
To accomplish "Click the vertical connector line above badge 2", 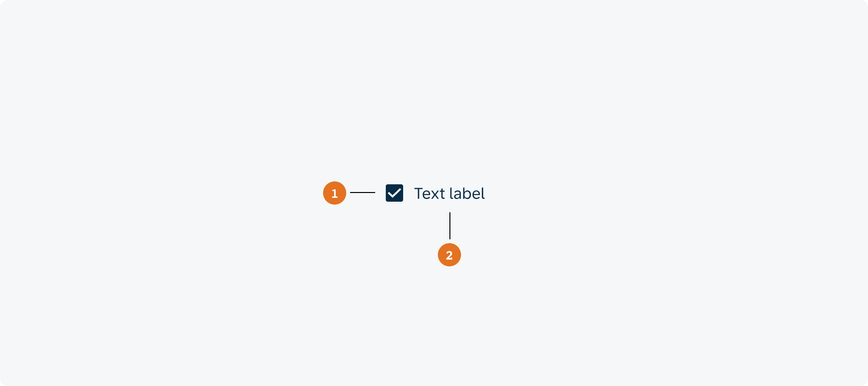I will coord(450,226).
